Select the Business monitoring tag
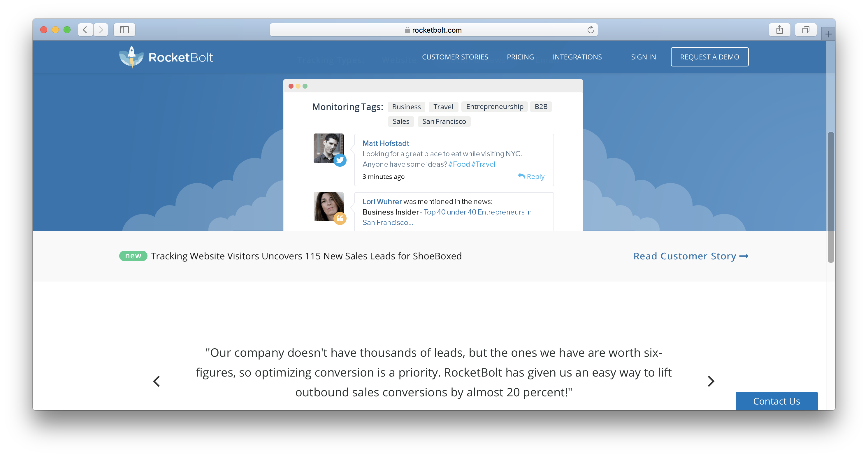The image size is (868, 457). (406, 107)
